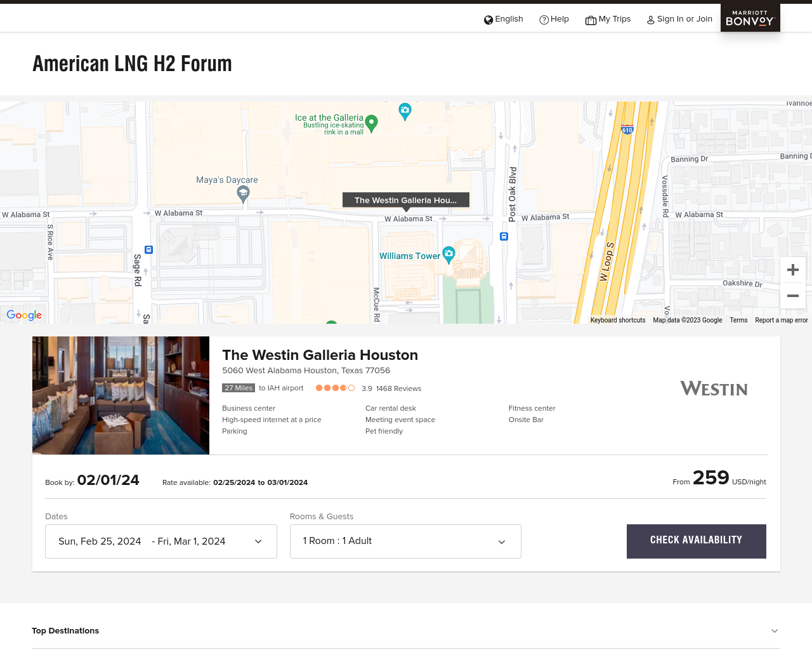Screen dimensions: 812x650
Task: Click the 27 Miles badge
Action: point(239,388)
